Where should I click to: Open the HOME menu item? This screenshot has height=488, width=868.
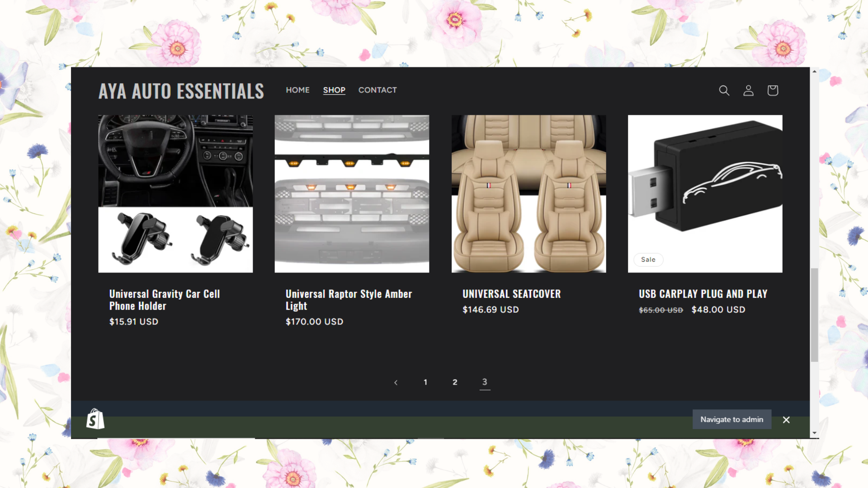[x=297, y=90]
